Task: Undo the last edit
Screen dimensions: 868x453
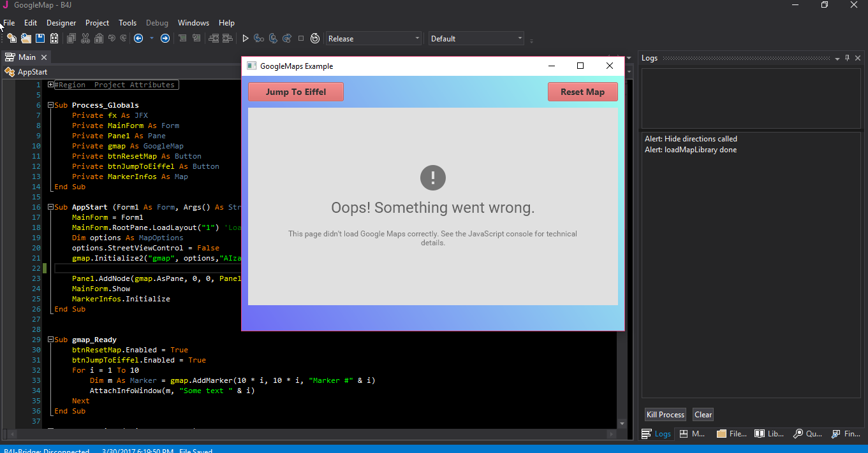Action: 112,38
